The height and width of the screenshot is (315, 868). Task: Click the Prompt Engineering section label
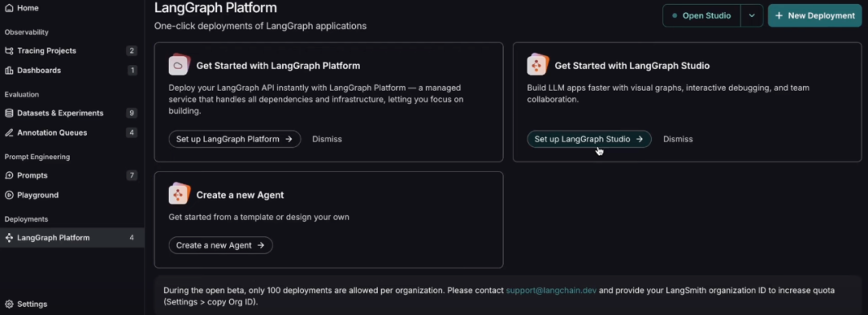(x=37, y=157)
